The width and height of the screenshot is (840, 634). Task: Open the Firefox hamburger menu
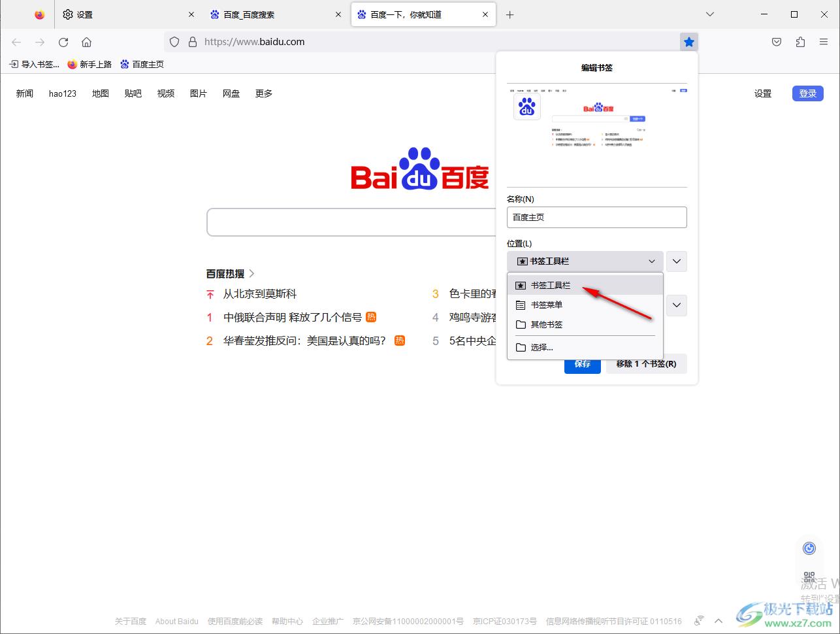(x=824, y=42)
